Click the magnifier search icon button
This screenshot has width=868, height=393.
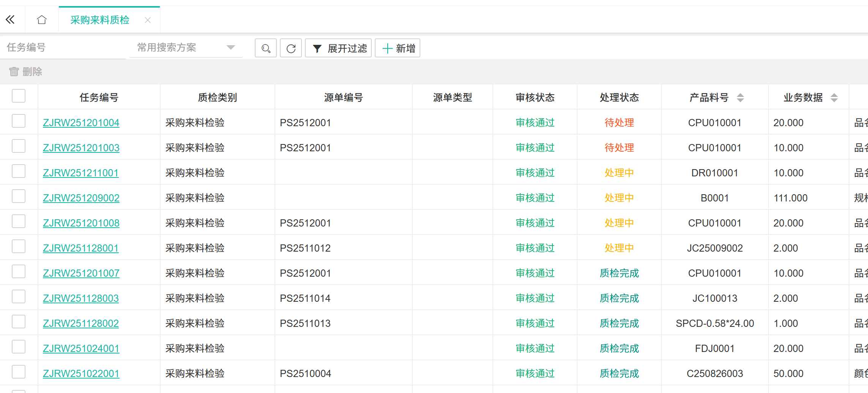click(x=266, y=48)
